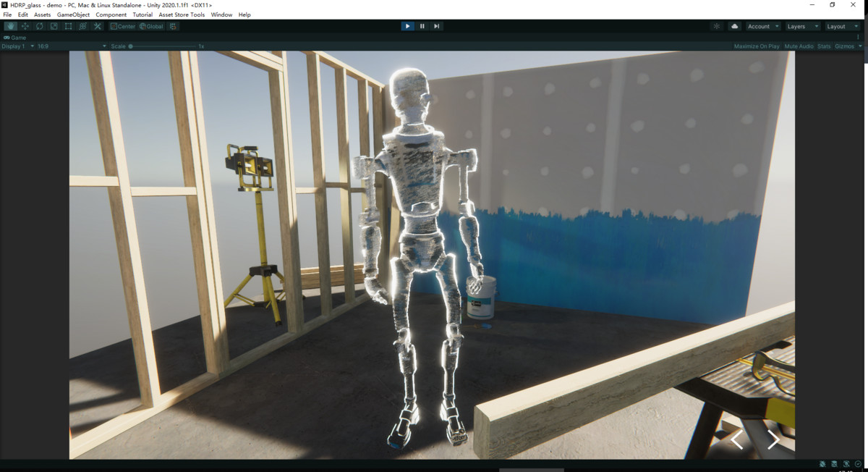Select the Rect Transform tool
The height and width of the screenshot is (472, 868).
(67, 26)
